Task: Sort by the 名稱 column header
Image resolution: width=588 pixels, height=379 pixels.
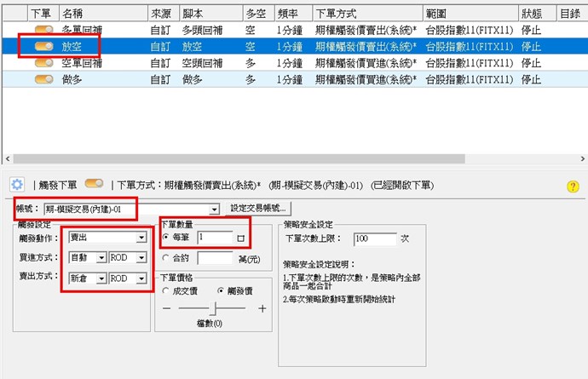Action: (x=101, y=14)
